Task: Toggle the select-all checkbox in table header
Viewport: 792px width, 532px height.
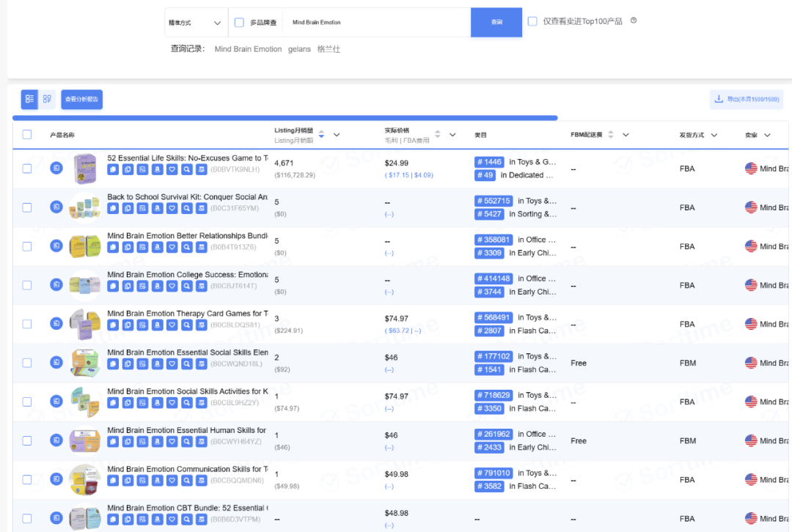Action: [27, 135]
